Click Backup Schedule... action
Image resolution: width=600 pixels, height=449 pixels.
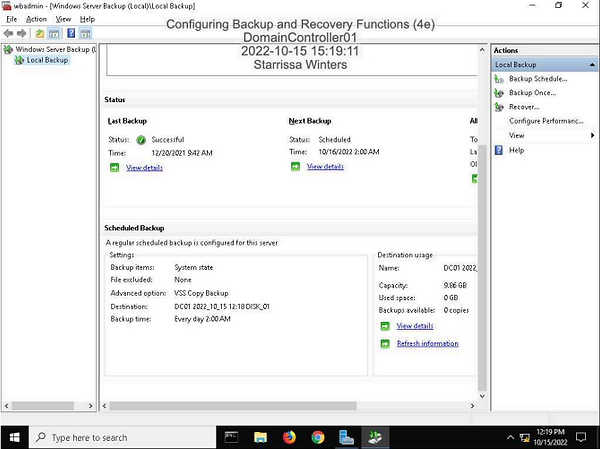538,79
